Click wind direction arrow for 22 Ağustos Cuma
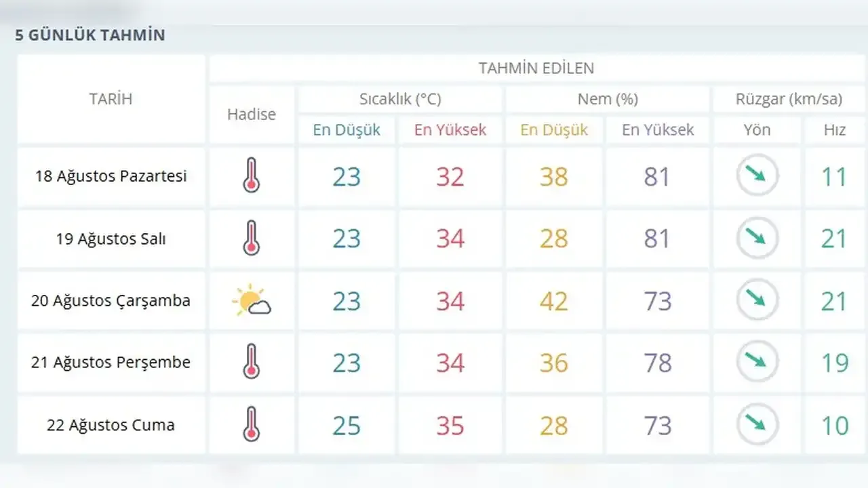Screen dimensions: 868x488 coord(757,425)
